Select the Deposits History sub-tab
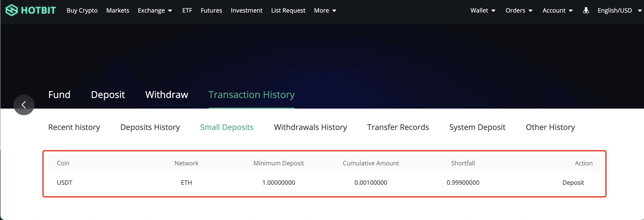This screenshot has height=220, width=644. 150,127
